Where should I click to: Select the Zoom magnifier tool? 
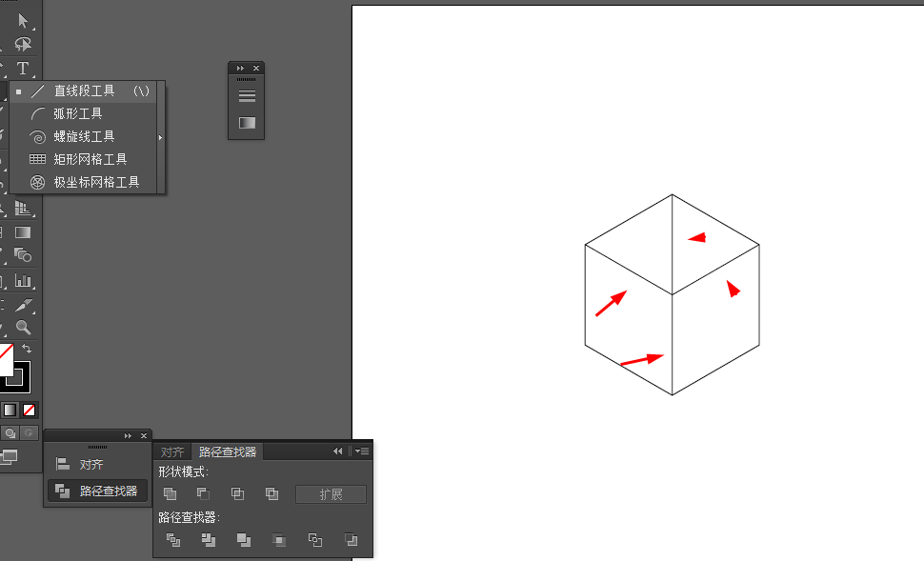[23, 327]
